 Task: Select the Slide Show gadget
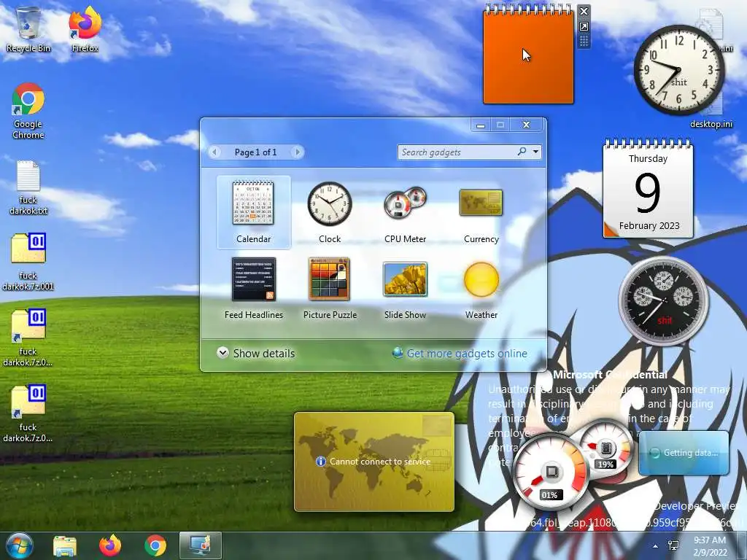click(406, 288)
